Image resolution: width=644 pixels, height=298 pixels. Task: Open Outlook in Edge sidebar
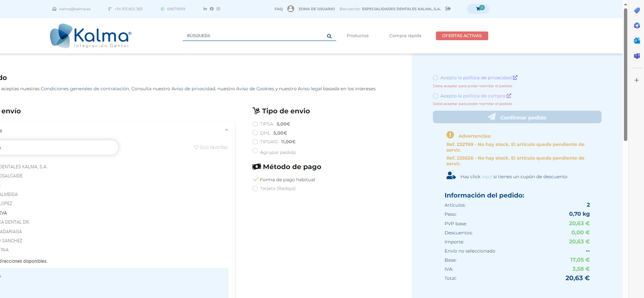pos(637,41)
